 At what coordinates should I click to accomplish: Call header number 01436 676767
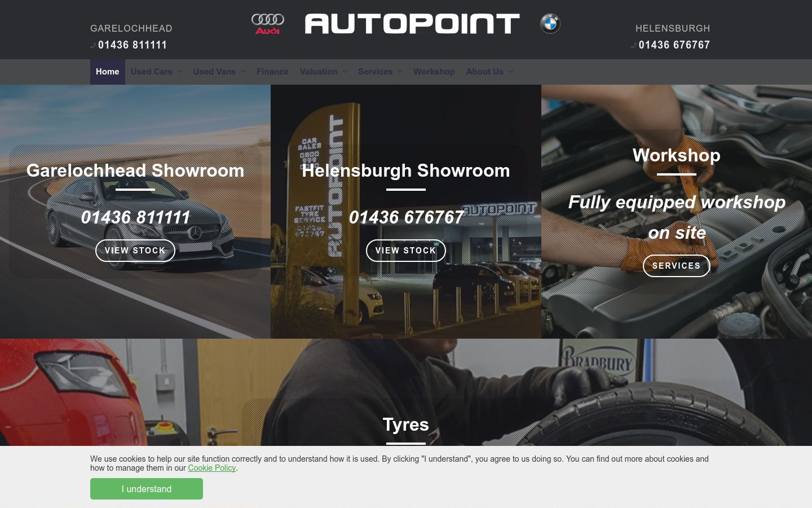click(x=674, y=45)
